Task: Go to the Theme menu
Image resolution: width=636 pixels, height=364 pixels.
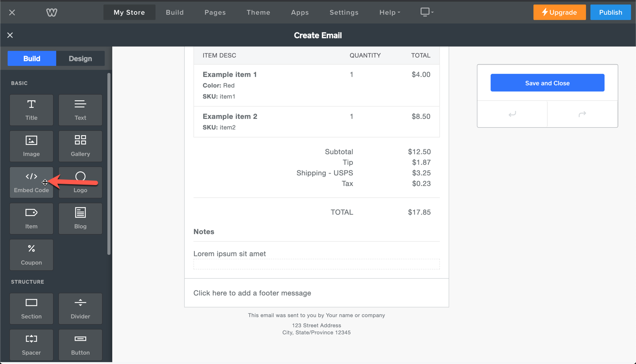Action: coord(258,12)
